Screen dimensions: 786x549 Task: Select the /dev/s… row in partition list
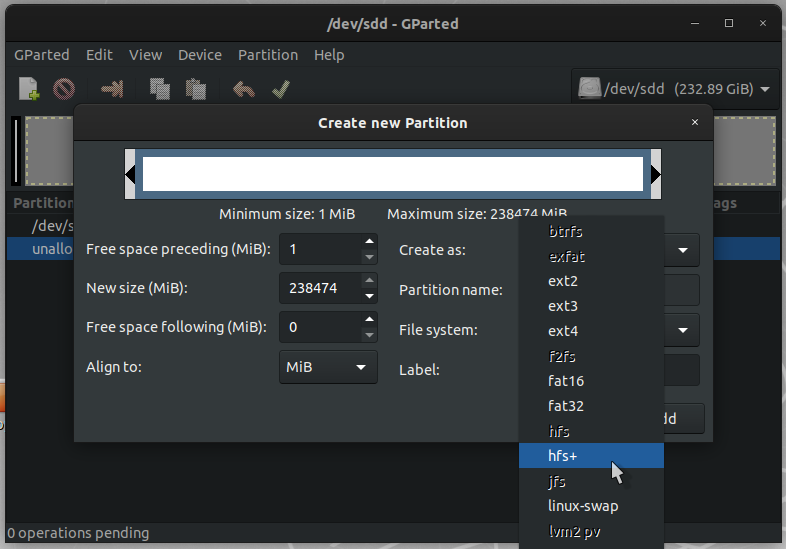click(40, 226)
